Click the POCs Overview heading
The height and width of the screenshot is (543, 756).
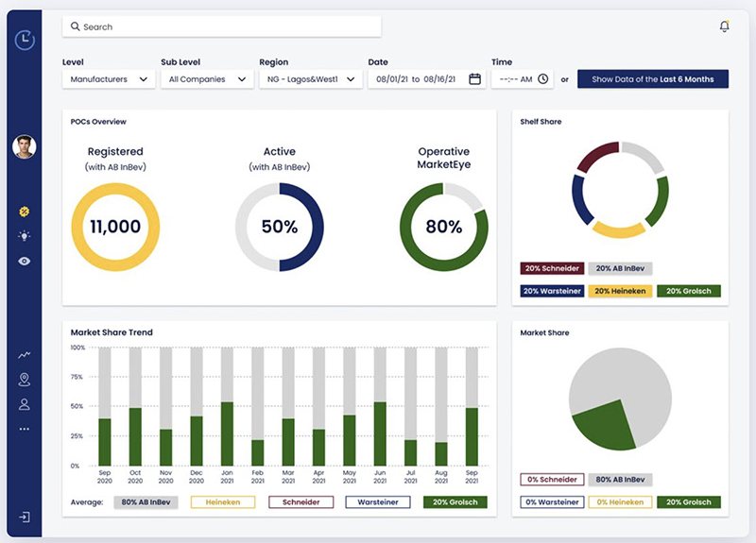pyautogui.click(x=98, y=122)
